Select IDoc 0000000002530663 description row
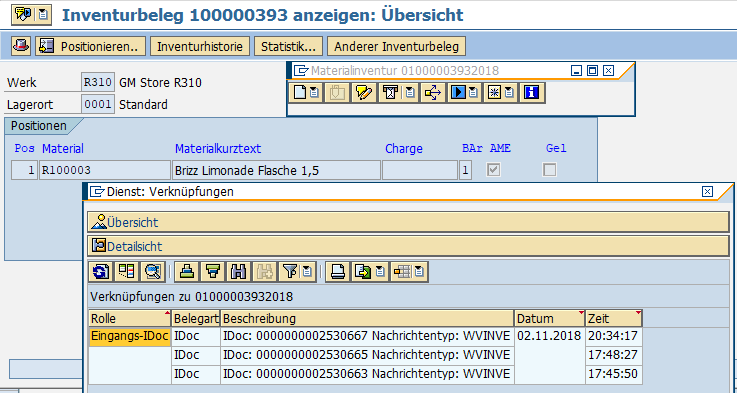 367,374
